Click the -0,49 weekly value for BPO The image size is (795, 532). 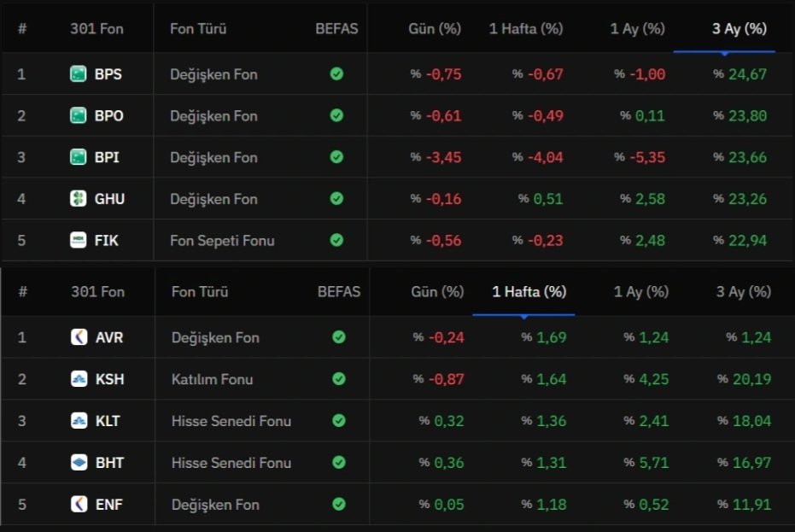pyautogui.click(x=546, y=115)
